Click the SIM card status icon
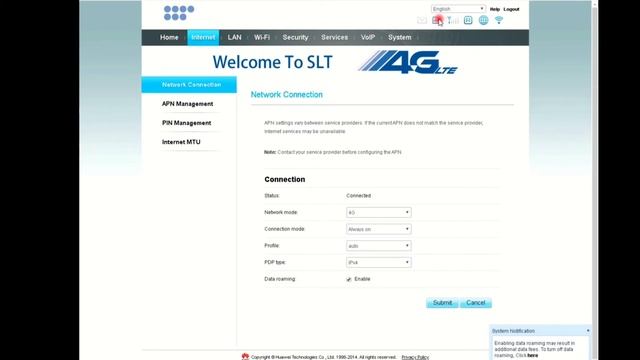 437,20
